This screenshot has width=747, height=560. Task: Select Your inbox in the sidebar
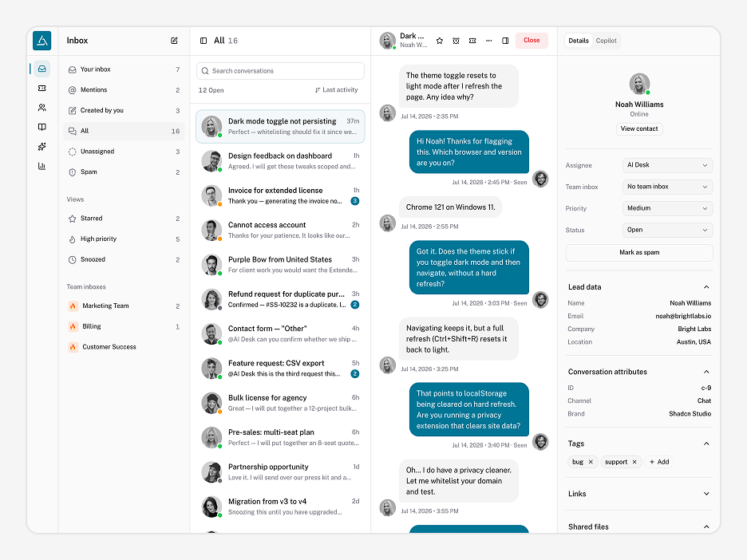[124, 69]
